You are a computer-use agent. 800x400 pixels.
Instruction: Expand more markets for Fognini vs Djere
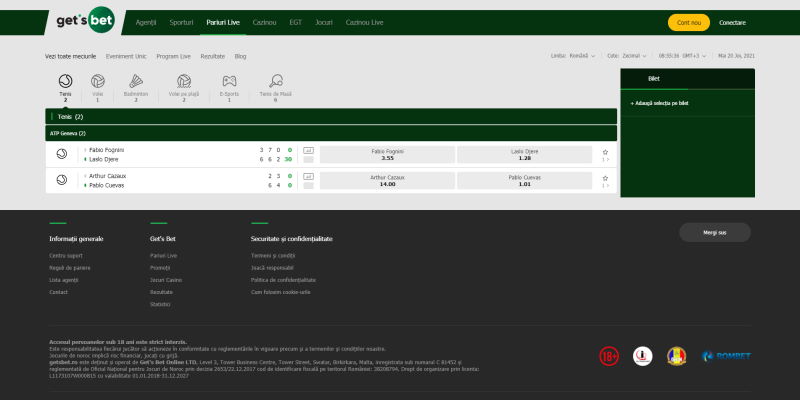[x=605, y=160]
